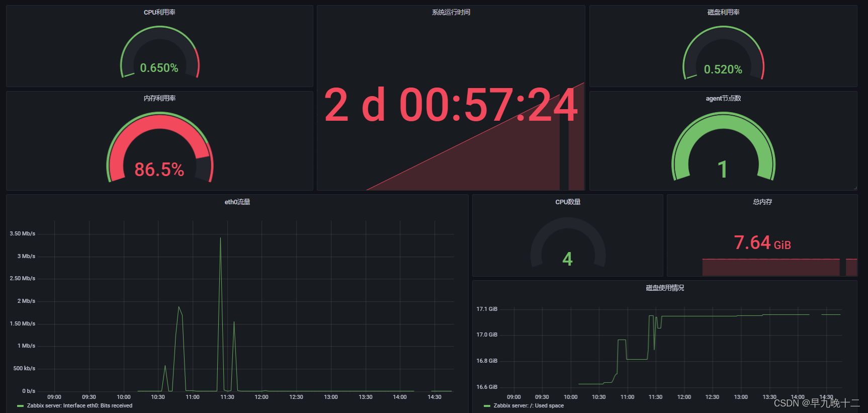Click the 500 kb/s axis label
This screenshot has height=413, width=868.
click(x=24, y=368)
